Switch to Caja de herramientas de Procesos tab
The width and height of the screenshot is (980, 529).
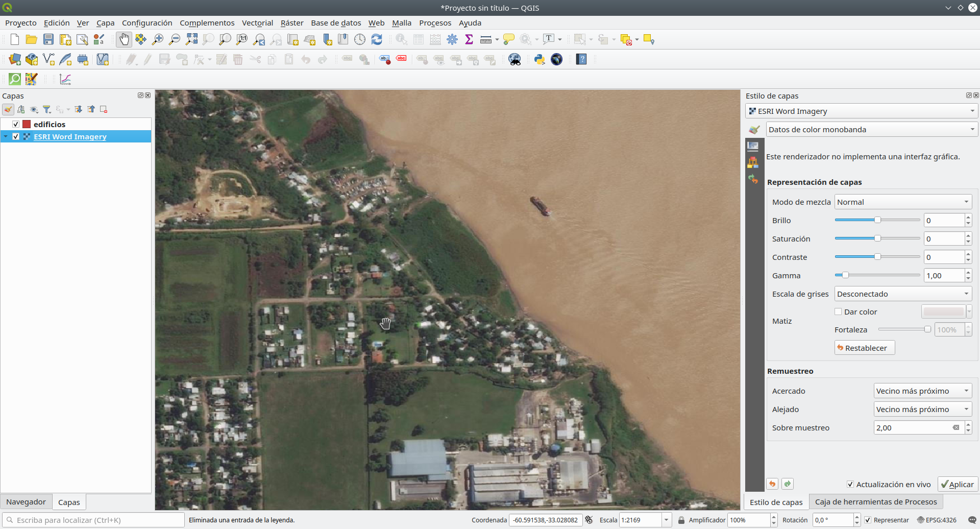(876, 502)
